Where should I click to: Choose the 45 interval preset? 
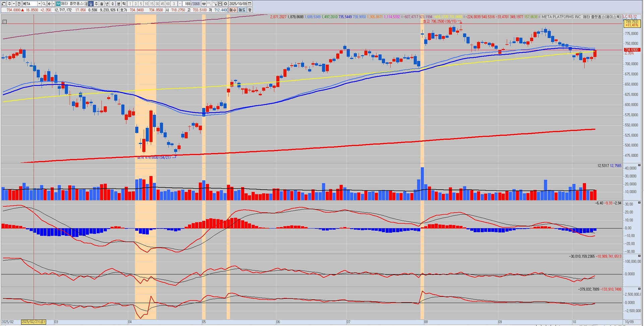click(x=162, y=4)
